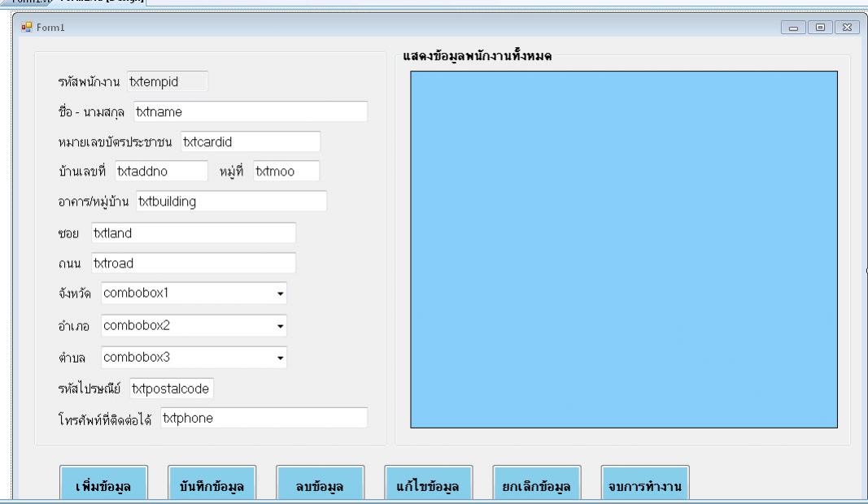Click the โทรศัพท์ที่ติดต่อได้ label
Image resolution: width=868 pixels, height=504 pixels.
[105, 419]
